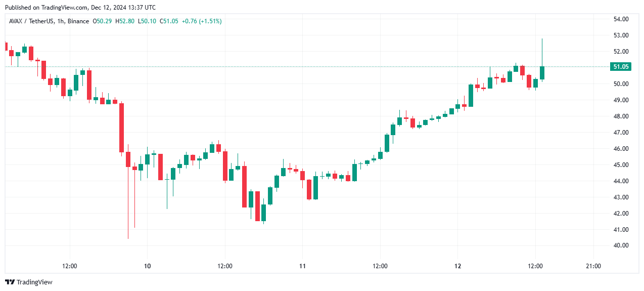644x291 pixels.
Task: Click the 47.00 price scale label
Action: tap(620, 133)
